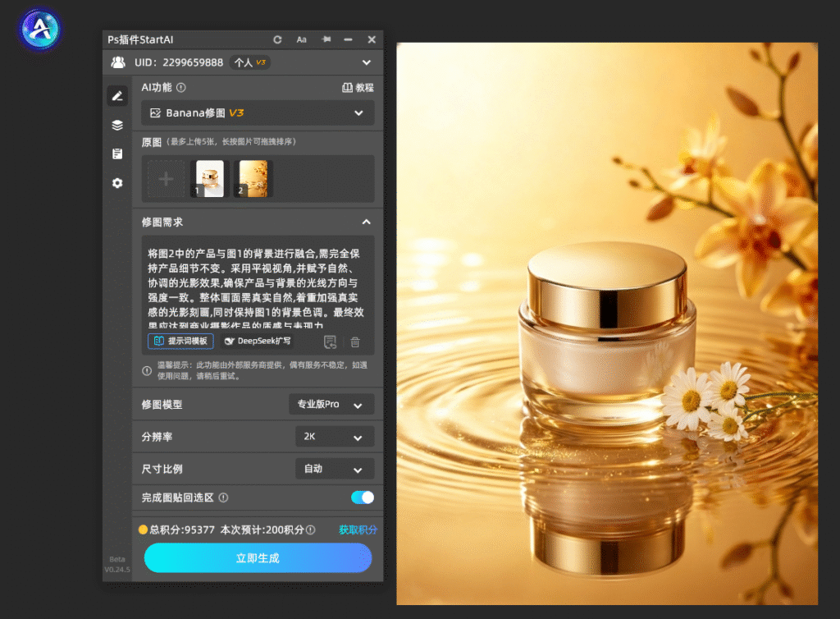Open the Banana修图 function dropdown
Image resolution: width=840 pixels, height=619 pixels.
pos(258,113)
